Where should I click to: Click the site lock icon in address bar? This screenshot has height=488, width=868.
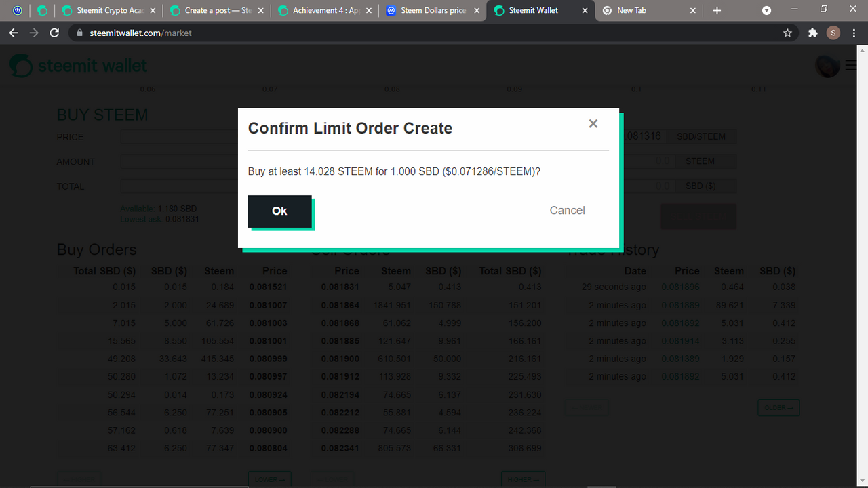(x=79, y=33)
